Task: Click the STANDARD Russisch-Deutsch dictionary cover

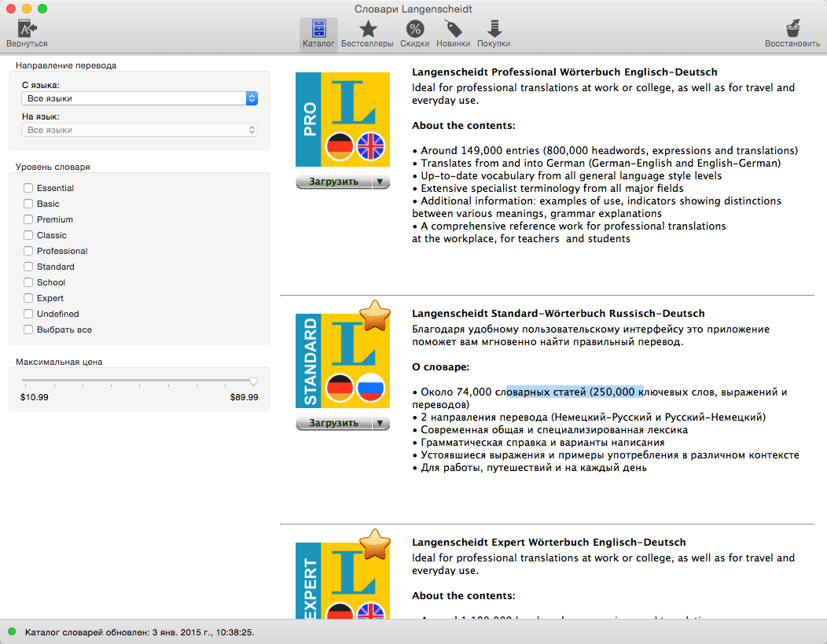Action: pos(343,361)
